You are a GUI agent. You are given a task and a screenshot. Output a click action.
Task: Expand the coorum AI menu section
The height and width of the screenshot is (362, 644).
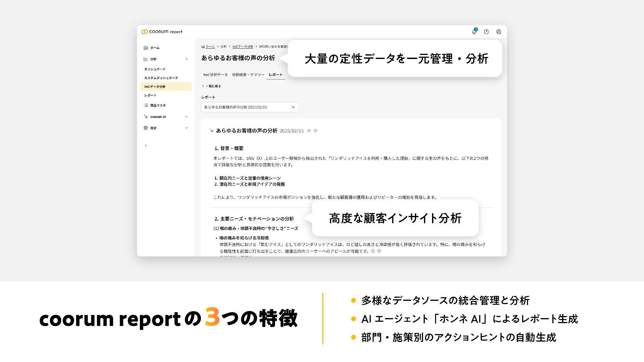186,117
